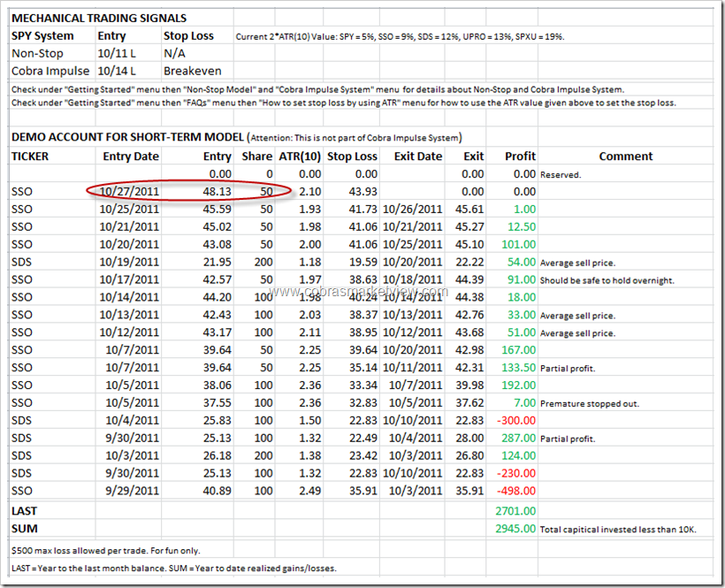
Task: Select entry date 10/27/2011 cell
Action: (x=129, y=191)
